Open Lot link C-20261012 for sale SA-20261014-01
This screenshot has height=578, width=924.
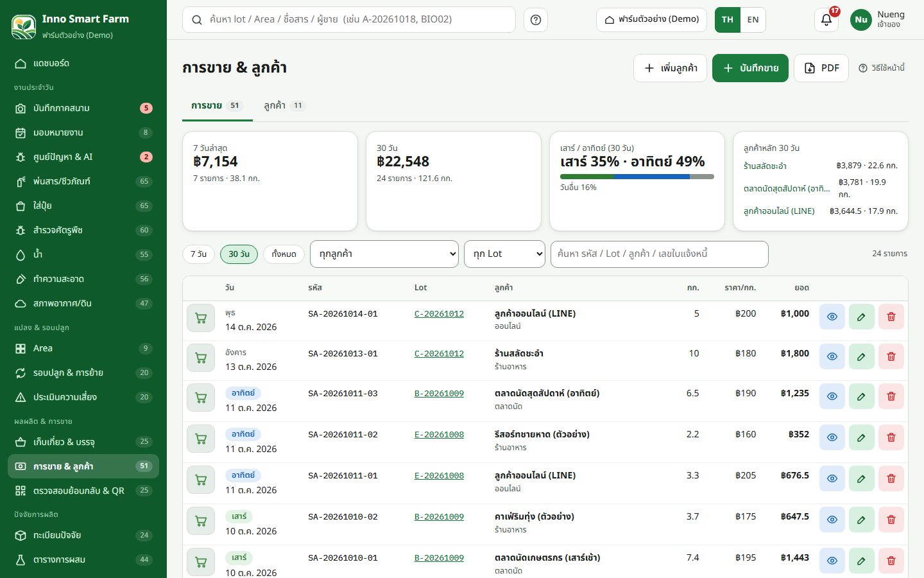(439, 314)
